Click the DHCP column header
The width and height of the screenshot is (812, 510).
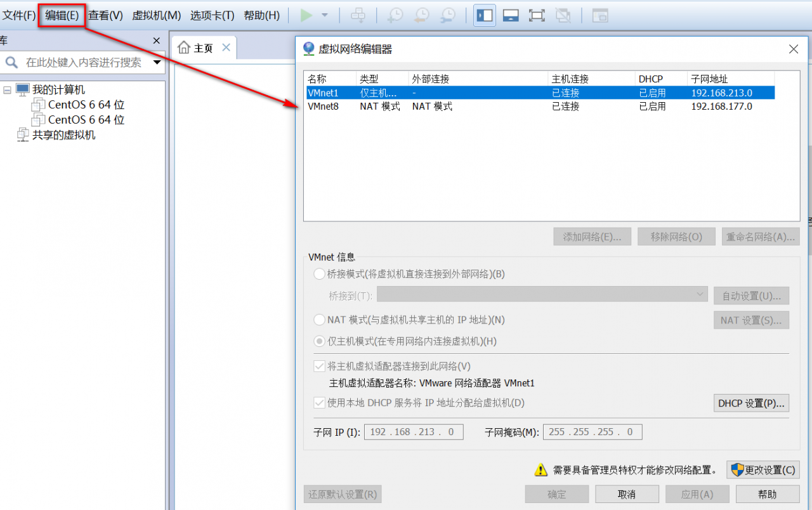point(661,79)
